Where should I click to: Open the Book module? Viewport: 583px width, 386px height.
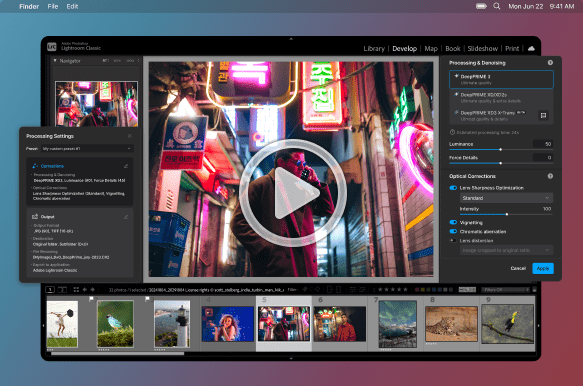coord(452,49)
